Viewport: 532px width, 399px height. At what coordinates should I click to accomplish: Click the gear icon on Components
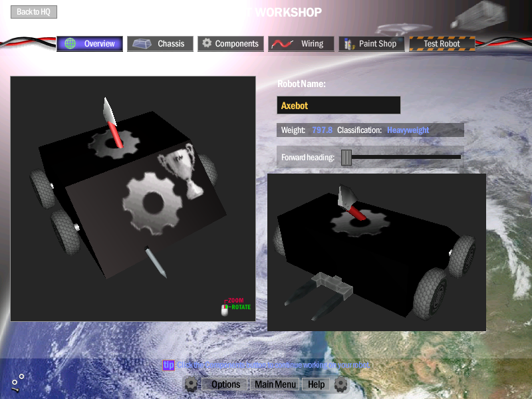tap(207, 43)
